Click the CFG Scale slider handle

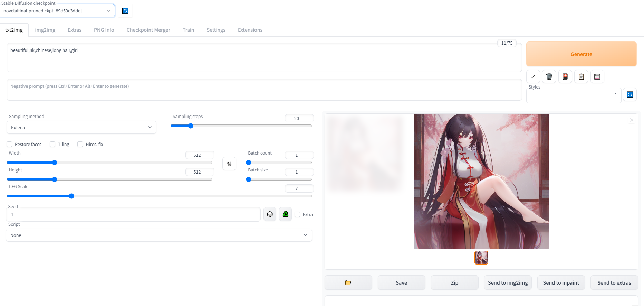tap(71, 196)
